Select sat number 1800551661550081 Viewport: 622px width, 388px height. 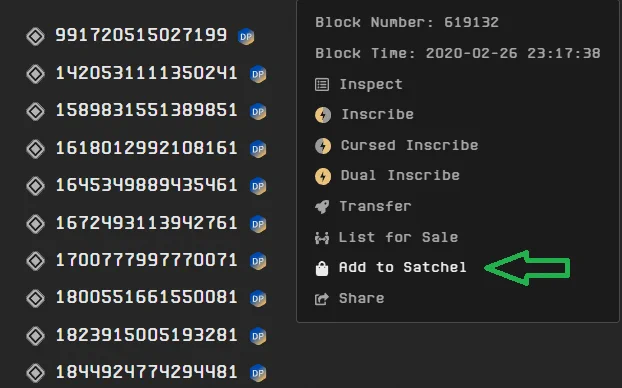pos(147,297)
